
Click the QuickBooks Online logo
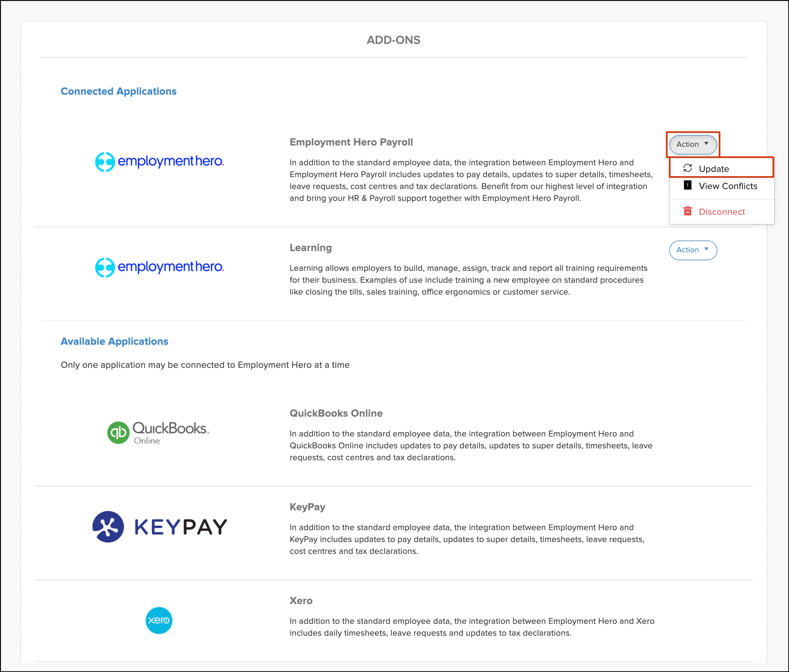(158, 432)
